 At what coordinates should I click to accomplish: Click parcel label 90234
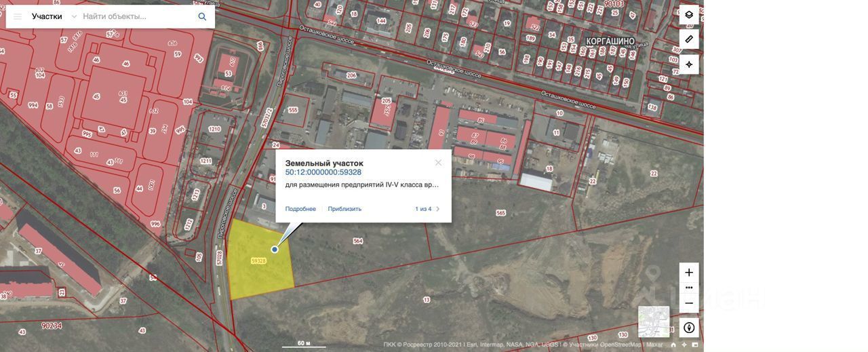click(x=52, y=326)
